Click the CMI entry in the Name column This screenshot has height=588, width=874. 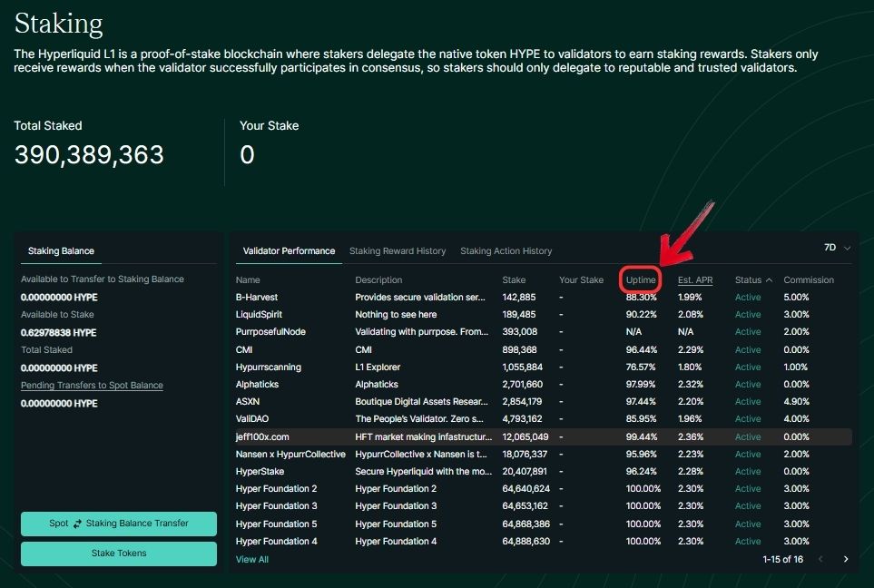[244, 349]
